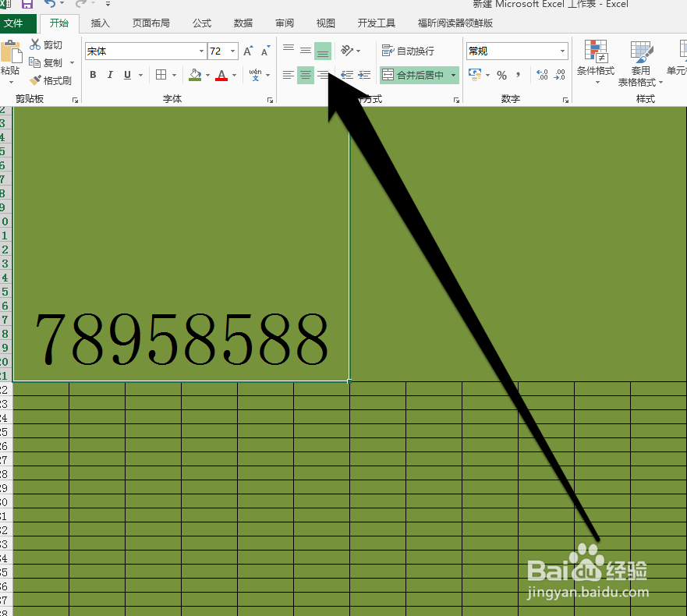Open the font size dropdown arrow
The width and height of the screenshot is (687, 616).
pyautogui.click(x=233, y=51)
